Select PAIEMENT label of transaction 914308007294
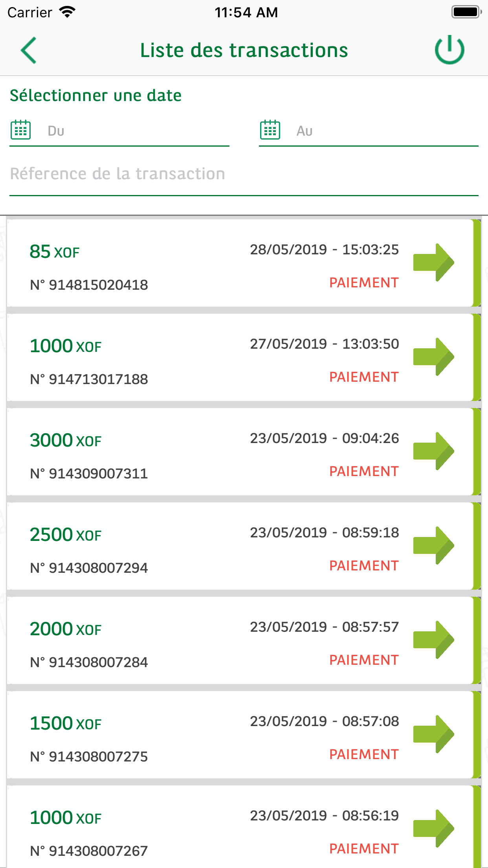Viewport: 488px width, 868px height. [x=364, y=566]
